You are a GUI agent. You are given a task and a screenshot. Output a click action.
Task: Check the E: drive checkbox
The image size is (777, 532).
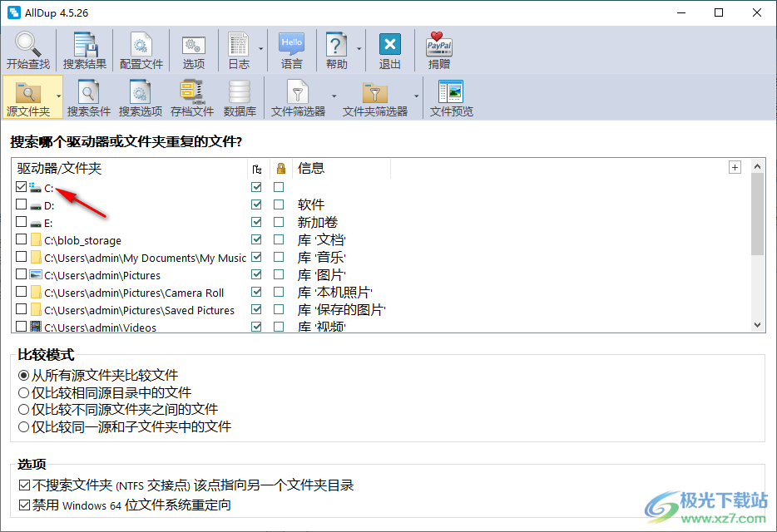click(21, 221)
